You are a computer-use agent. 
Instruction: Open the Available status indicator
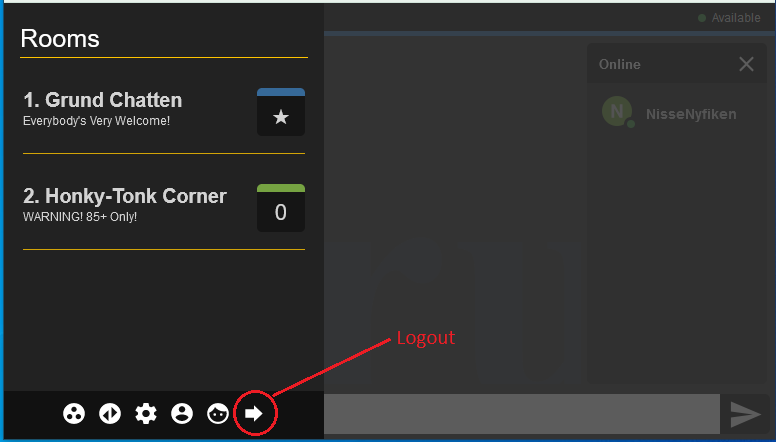coord(729,18)
